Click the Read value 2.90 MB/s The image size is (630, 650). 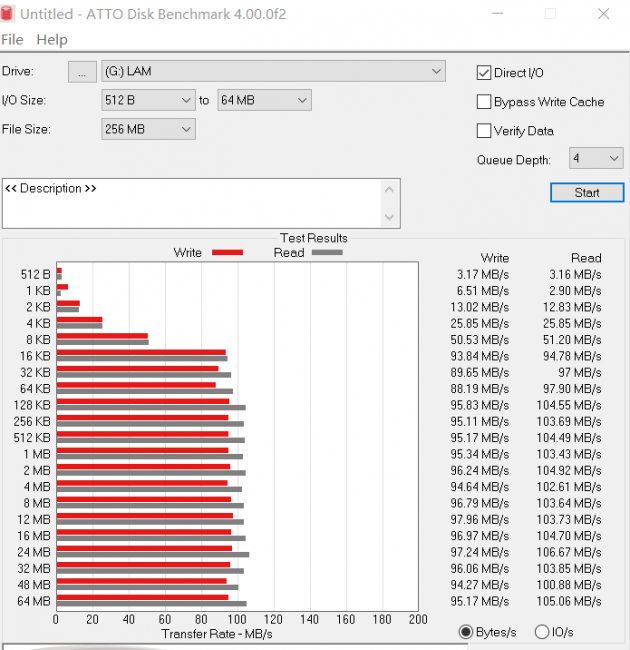click(x=575, y=291)
